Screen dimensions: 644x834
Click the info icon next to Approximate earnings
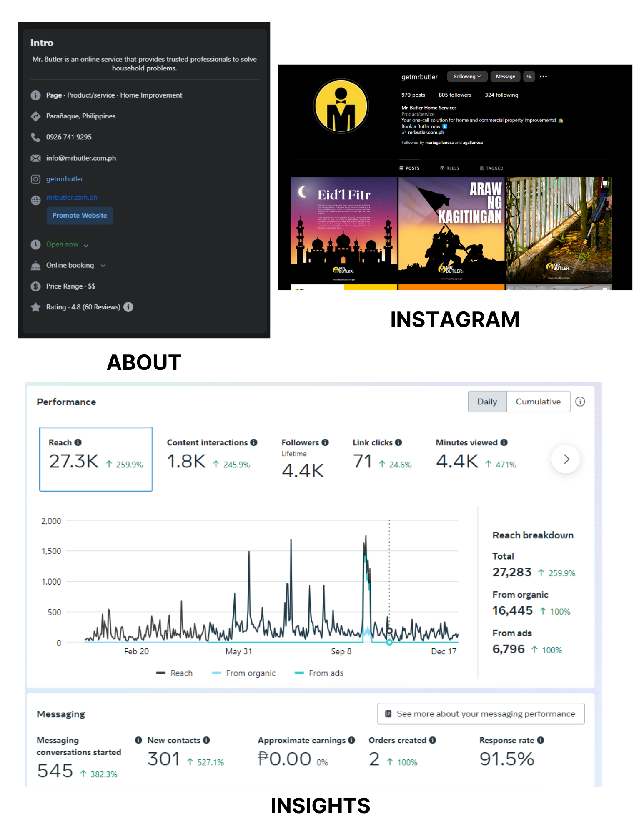click(352, 740)
